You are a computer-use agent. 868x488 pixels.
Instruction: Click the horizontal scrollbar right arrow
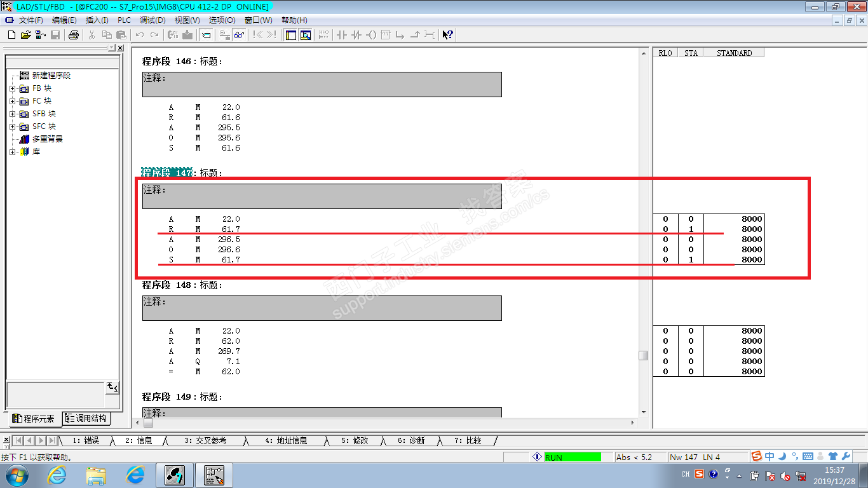632,423
